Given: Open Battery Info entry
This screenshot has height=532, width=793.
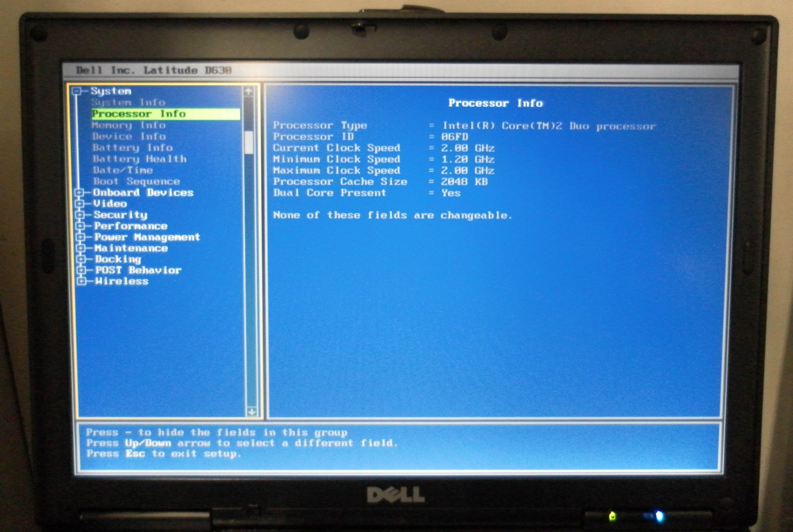Looking at the screenshot, I should pyautogui.click(x=133, y=148).
